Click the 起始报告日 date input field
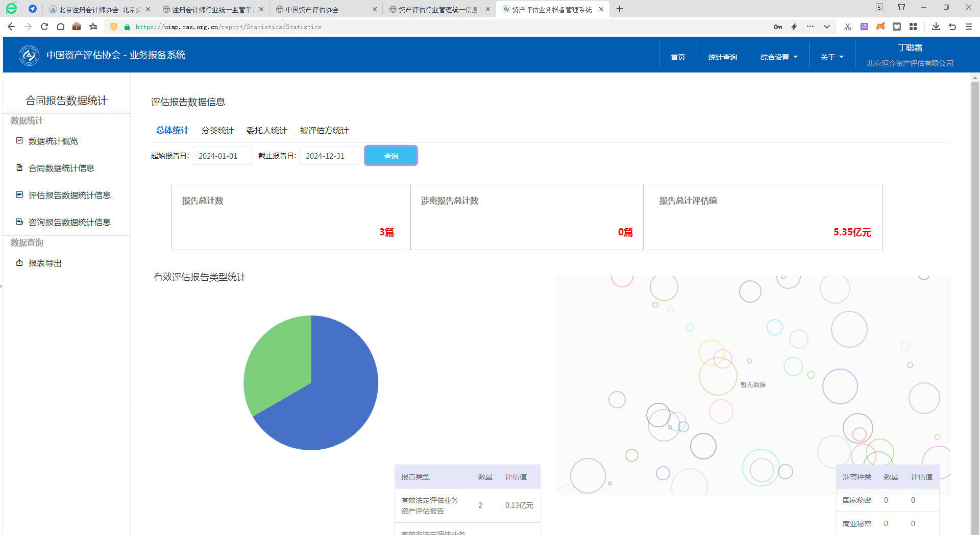Image resolution: width=980 pixels, height=535 pixels. (x=222, y=156)
